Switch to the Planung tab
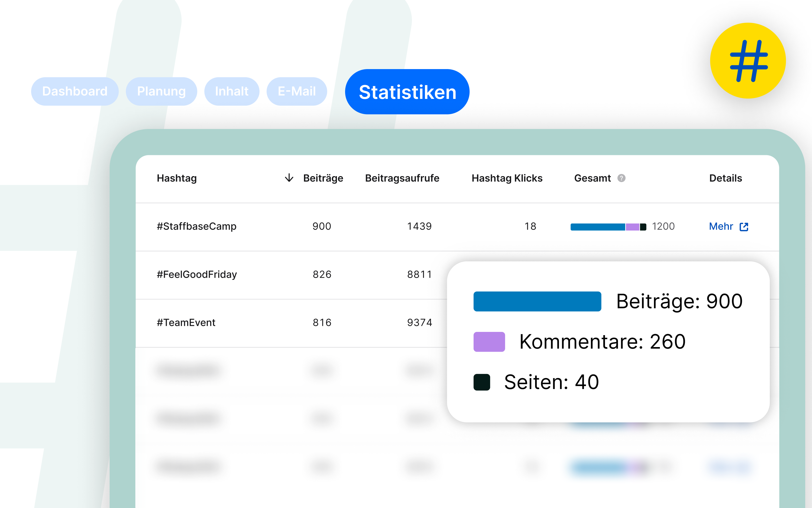Screen dimensions: 812x508 pos(161,91)
